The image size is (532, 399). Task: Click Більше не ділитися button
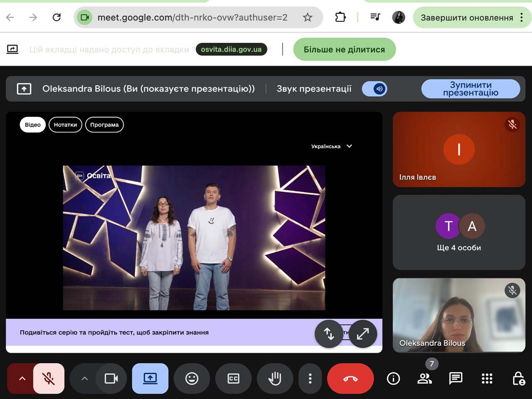(344, 49)
